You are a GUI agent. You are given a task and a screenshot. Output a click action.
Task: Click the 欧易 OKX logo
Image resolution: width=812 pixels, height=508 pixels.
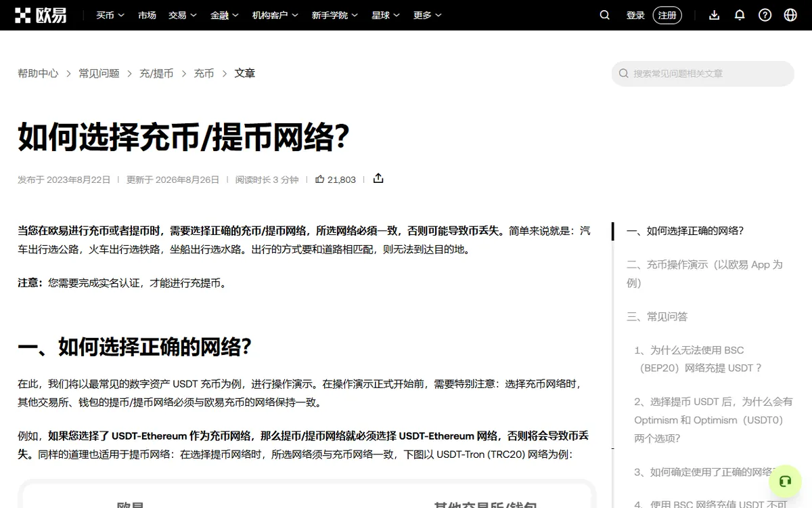(x=41, y=15)
